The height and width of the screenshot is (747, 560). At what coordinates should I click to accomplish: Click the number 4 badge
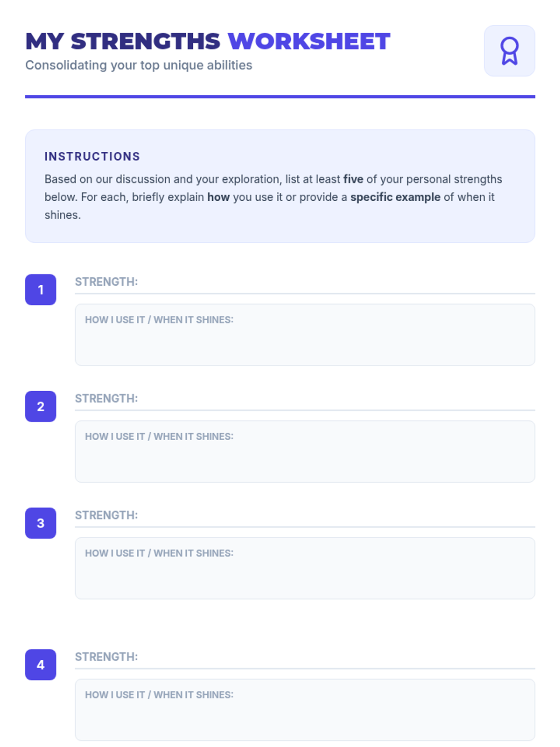[41, 664]
